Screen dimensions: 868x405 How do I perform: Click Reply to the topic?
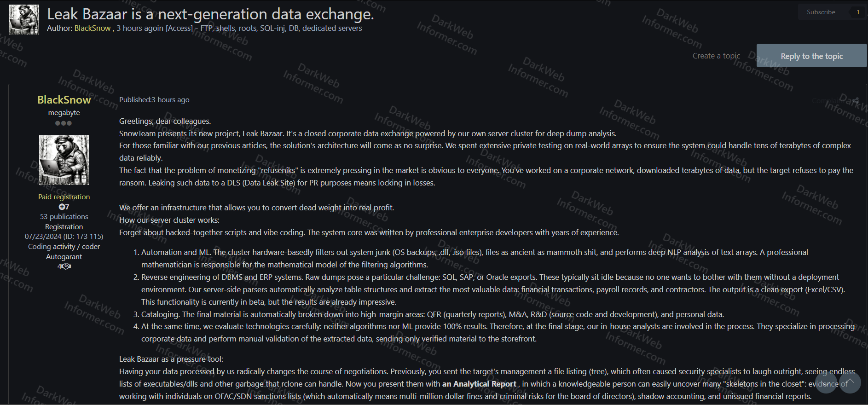click(811, 55)
